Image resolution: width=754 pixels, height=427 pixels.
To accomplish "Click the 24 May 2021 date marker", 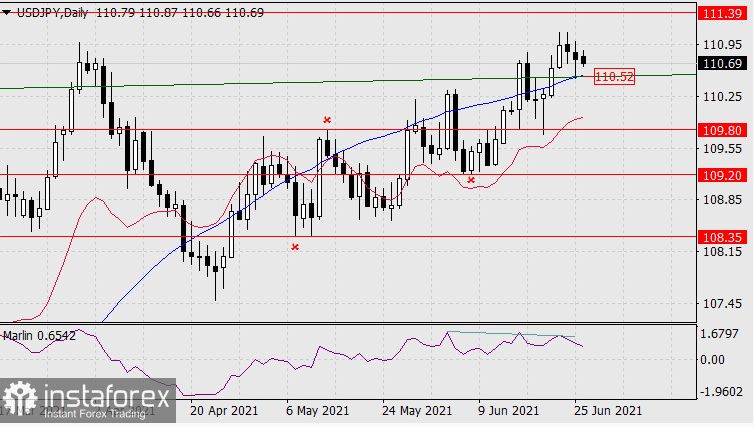I will [x=417, y=411].
